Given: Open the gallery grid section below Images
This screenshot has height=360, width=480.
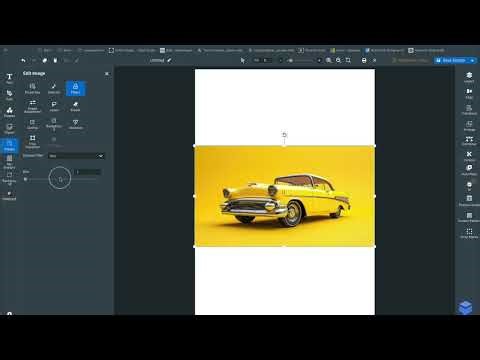Looking at the screenshot, I should (x=9, y=162).
